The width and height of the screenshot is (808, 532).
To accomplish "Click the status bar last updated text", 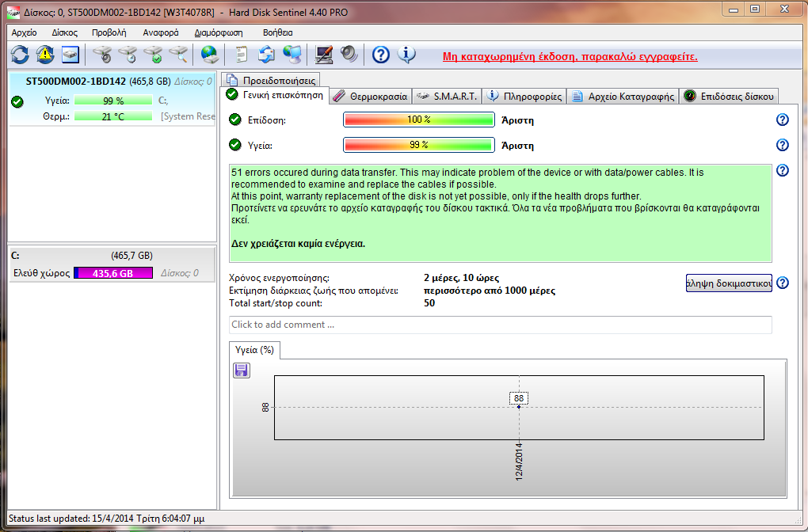I will [x=107, y=518].
